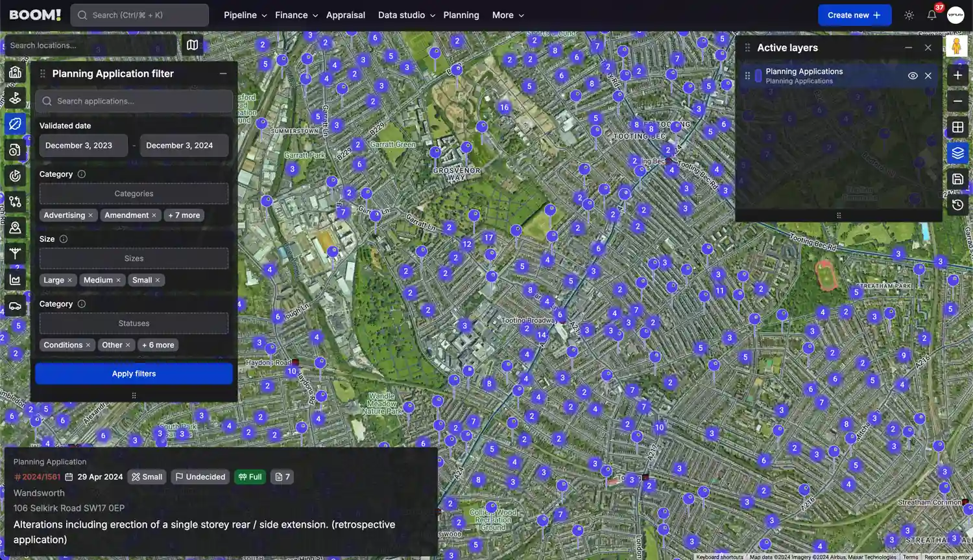Image resolution: width=973 pixels, height=560 pixels.
Task: Click the Create new button
Action: (854, 15)
